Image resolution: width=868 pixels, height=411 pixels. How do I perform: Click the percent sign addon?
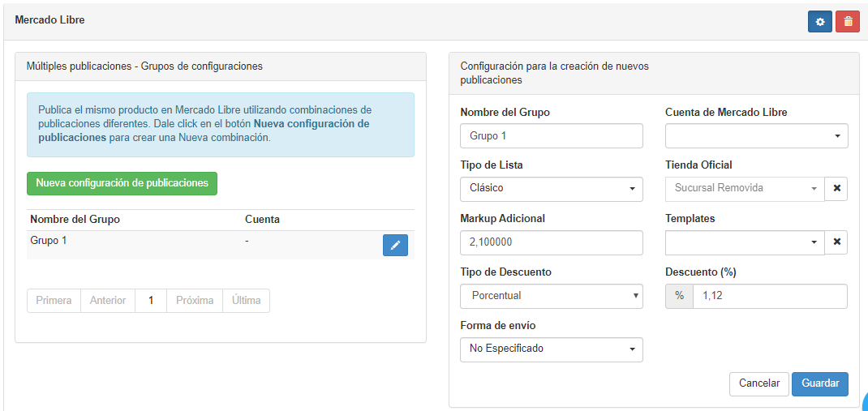click(679, 296)
